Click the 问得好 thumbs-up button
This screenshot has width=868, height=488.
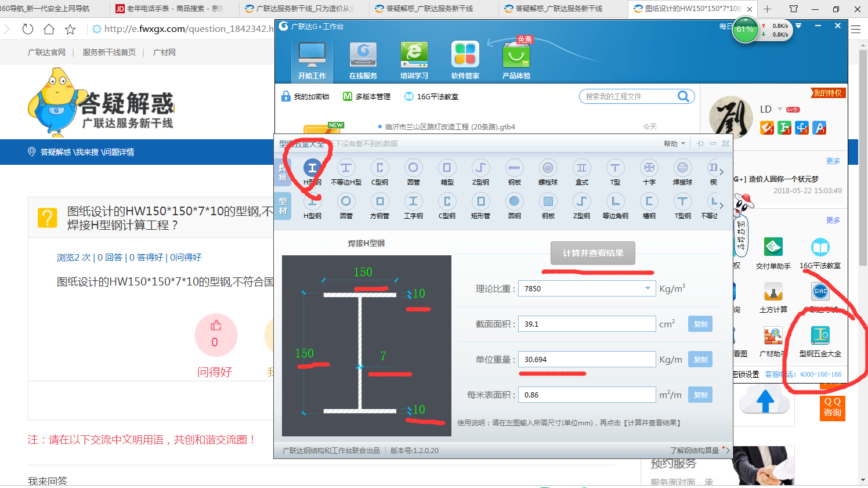pos(215,335)
